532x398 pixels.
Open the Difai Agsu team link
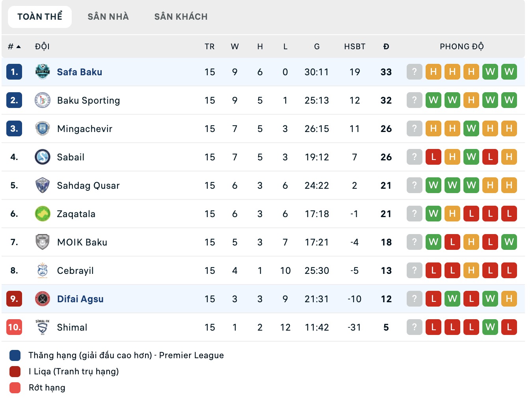(80, 299)
